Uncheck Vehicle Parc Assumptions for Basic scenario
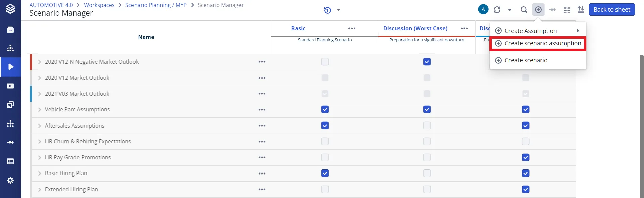This screenshot has width=644, height=198. tap(325, 109)
